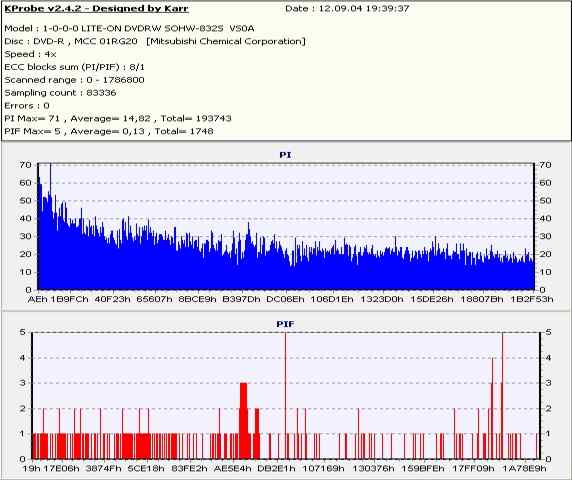Click the Sampling count 83336 line
Image resolution: width=572 pixels, height=480 pixels.
pos(60,93)
